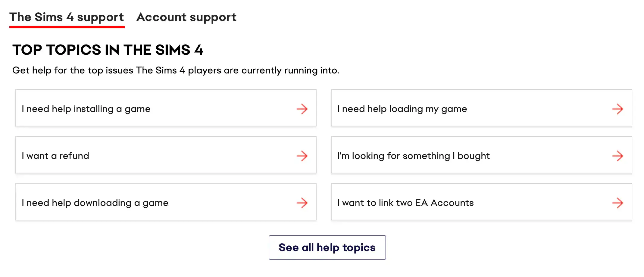The width and height of the screenshot is (644, 277).
Task: Select 'I need help loading my game' text
Action: tap(402, 109)
